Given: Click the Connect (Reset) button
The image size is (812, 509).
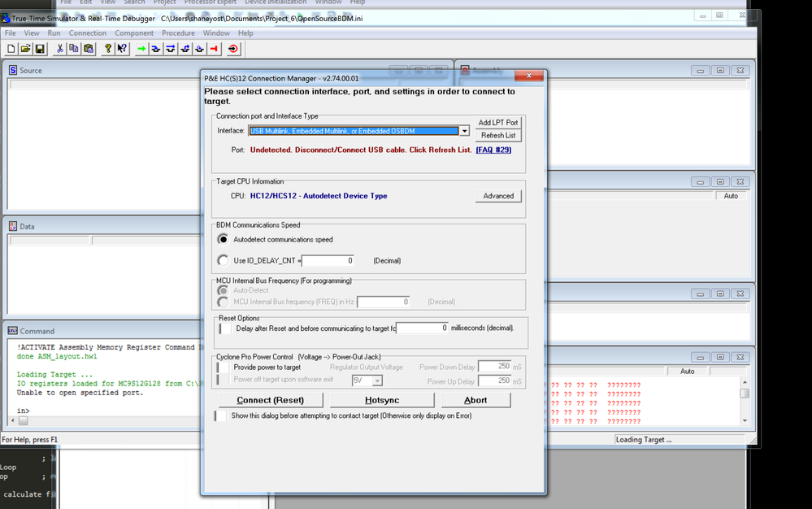Looking at the screenshot, I should pyautogui.click(x=271, y=400).
